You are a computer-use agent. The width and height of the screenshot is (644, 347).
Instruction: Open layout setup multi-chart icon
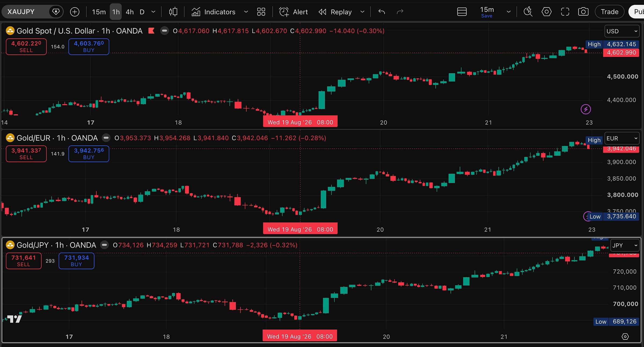(462, 12)
